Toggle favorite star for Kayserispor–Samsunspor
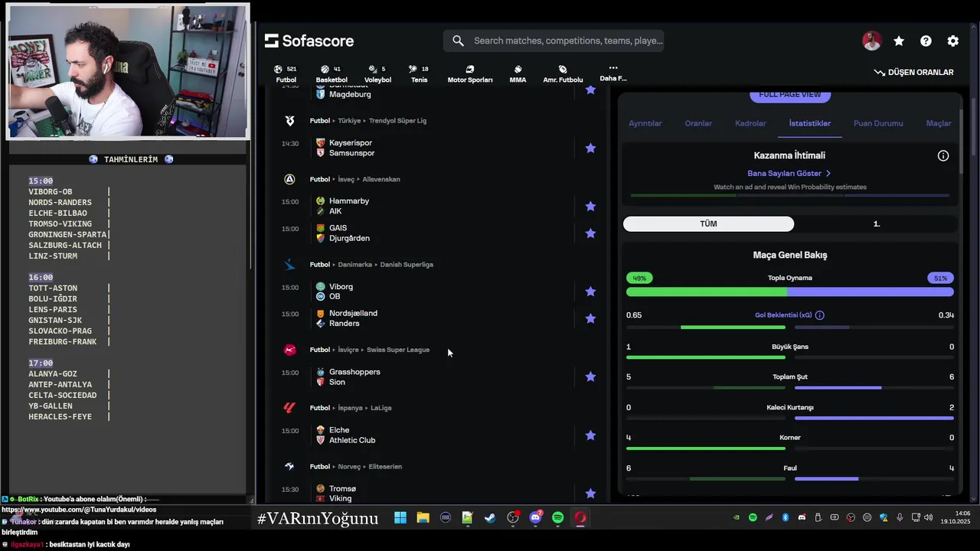980x551 pixels. click(x=590, y=148)
